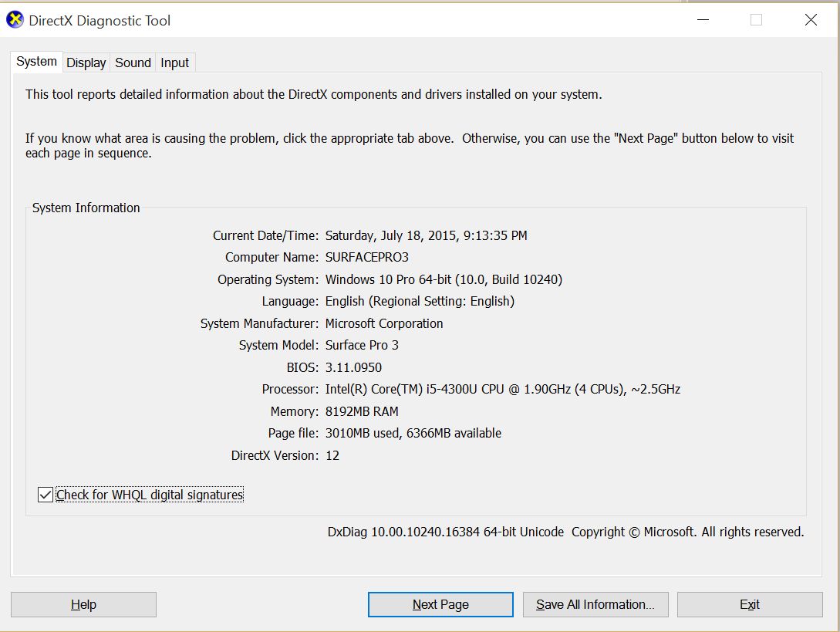
Task: Click the Windows 10 Pro 64-bit value
Action: click(x=444, y=280)
